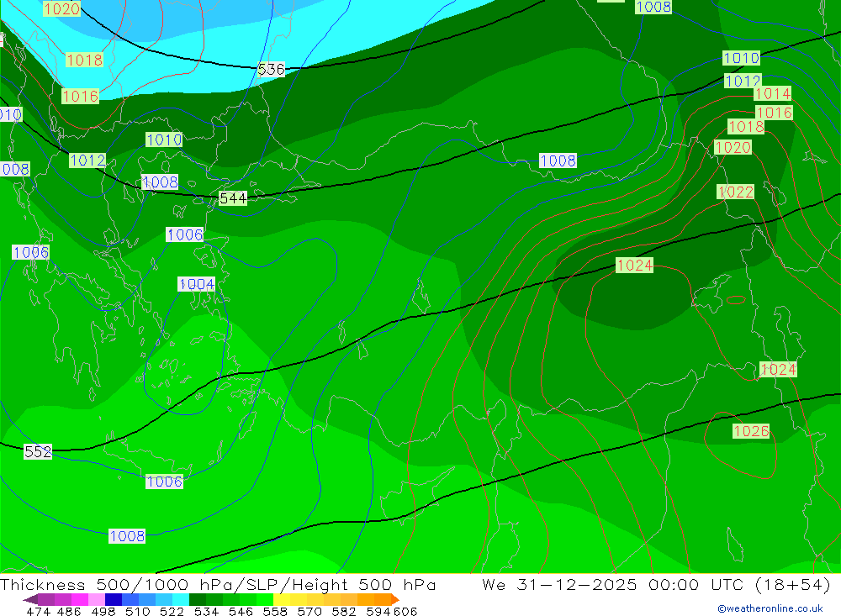Click the 570 legend value
Screen dimensions: 841x616
[x=309, y=611]
